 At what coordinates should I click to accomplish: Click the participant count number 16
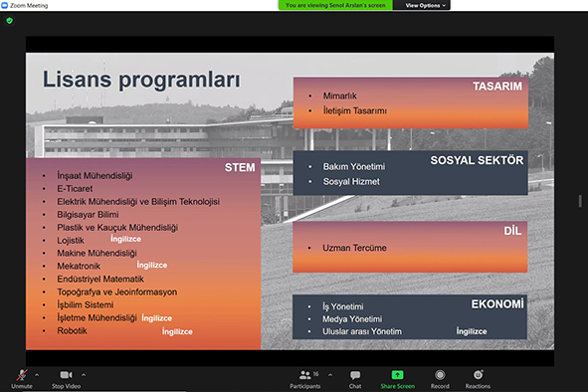[x=315, y=374]
